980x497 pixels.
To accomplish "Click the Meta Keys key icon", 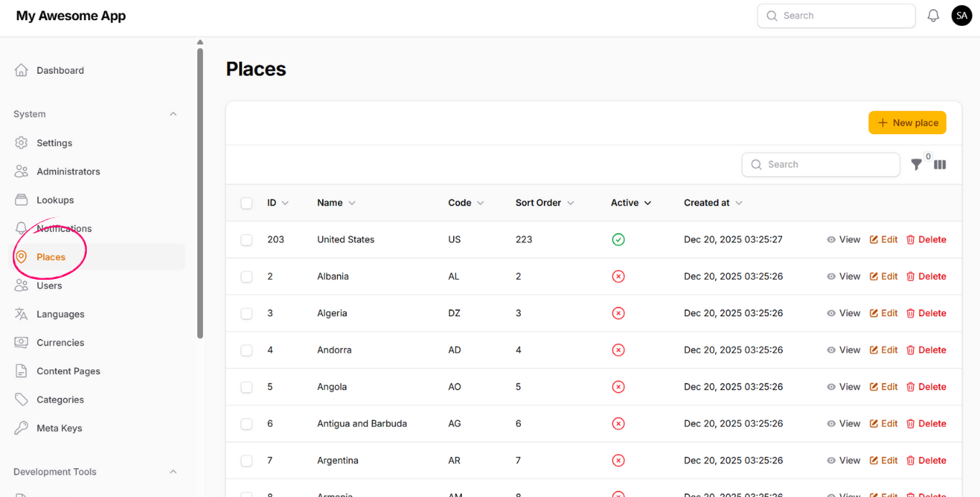I will point(22,428).
